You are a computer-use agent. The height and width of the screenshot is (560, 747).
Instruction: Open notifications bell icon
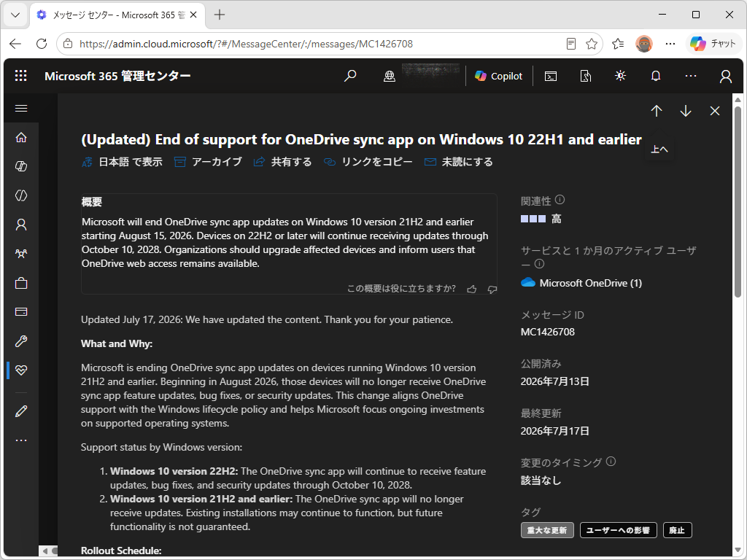656,76
